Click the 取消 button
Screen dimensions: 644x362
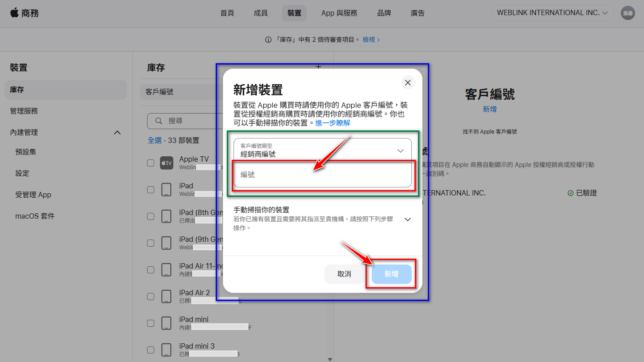pos(344,274)
